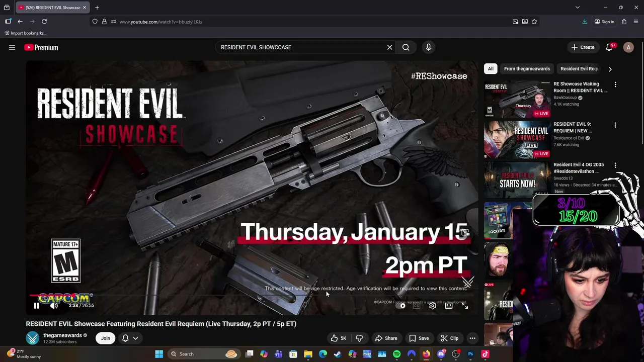Image resolution: width=644 pixels, height=362 pixels.
Task: Open Photoshop from the taskbar
Action: (470, 354)
